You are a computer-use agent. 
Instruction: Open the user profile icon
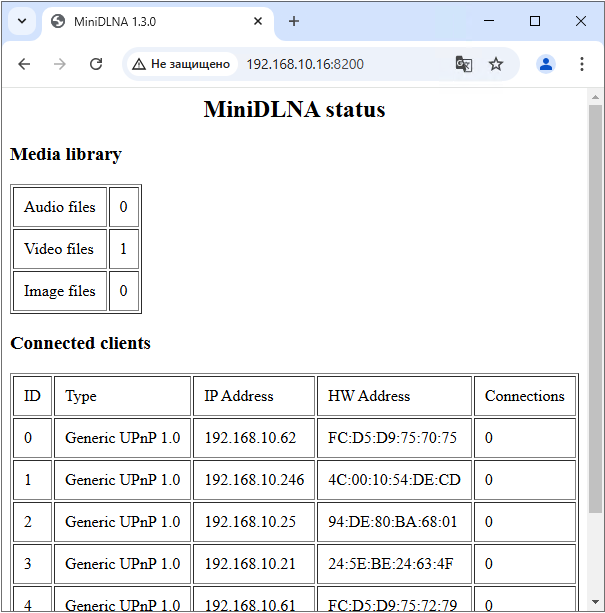tap(546, 64)
